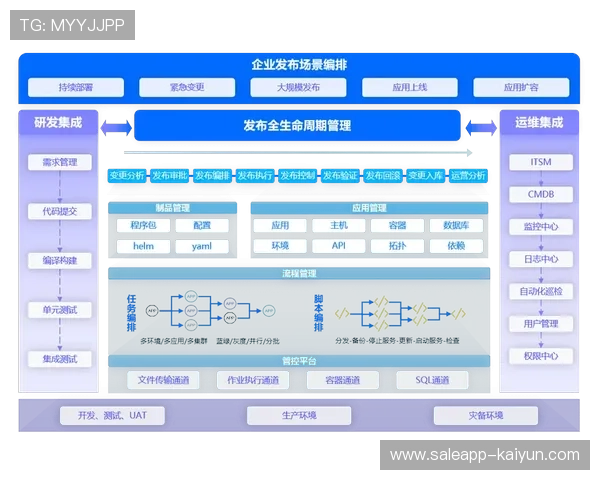Open the 运营分析 stage
The height and width of the screenshot is (480, 600).
tap(468, 176)
